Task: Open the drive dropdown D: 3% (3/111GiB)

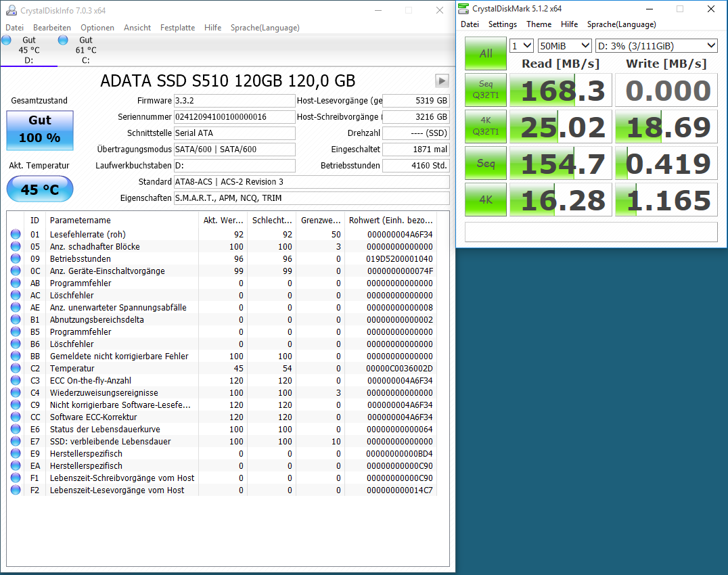Action: point(656,45)
